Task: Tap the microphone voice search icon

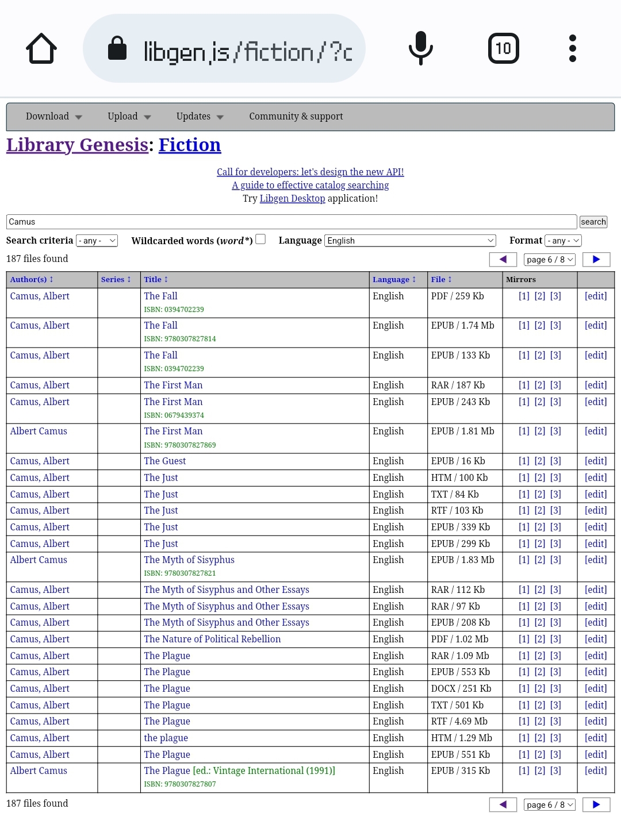Action: 420,48
